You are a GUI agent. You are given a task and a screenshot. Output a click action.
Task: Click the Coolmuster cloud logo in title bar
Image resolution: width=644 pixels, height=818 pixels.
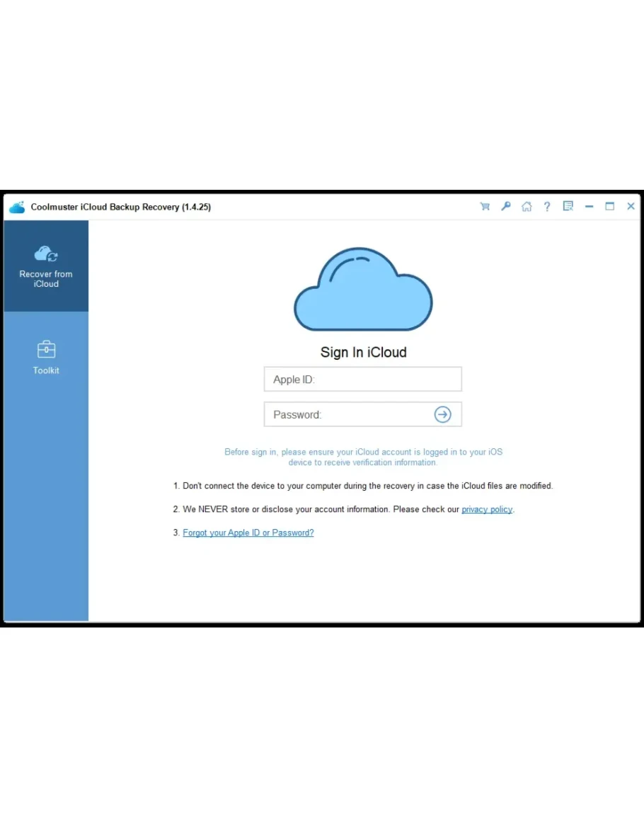click(17, 208)
